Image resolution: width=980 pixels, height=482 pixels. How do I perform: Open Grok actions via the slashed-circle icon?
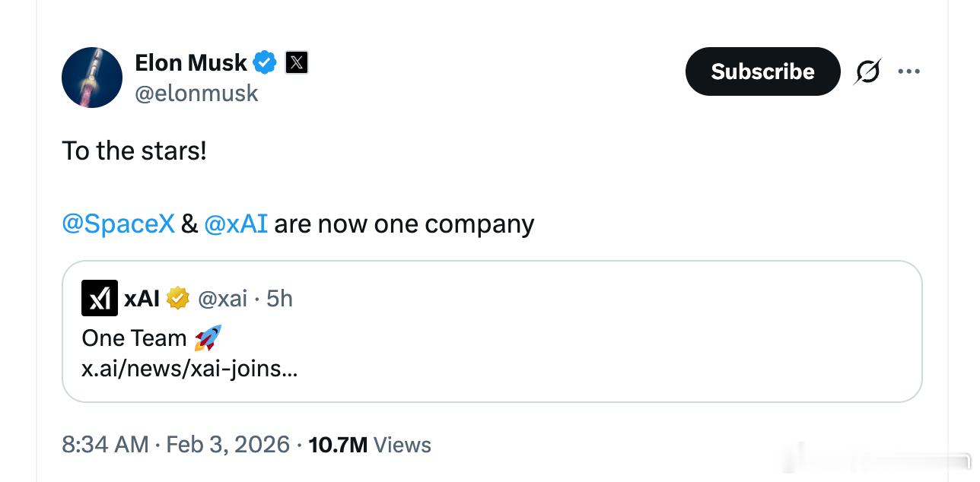click(x=867, y=71)
